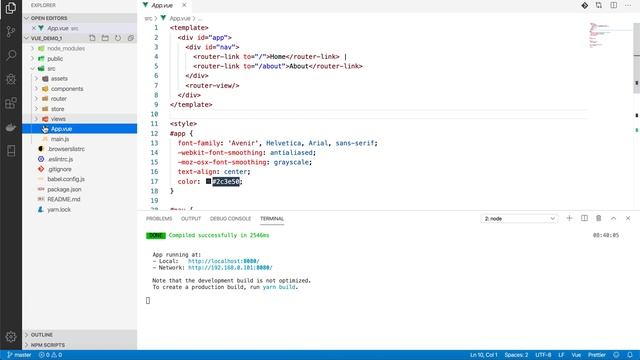Click the feedback smiley in status bar

point(616,355)
